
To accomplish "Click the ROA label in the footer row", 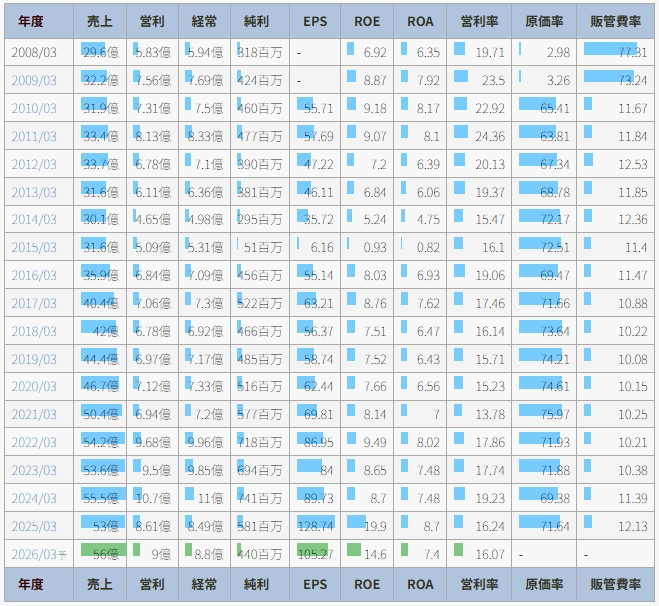I will (x=420, y=584).
